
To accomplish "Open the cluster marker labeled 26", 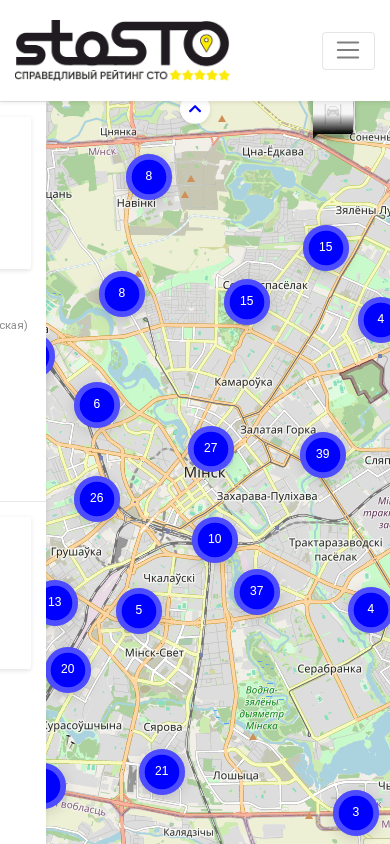I will point(97,498).
